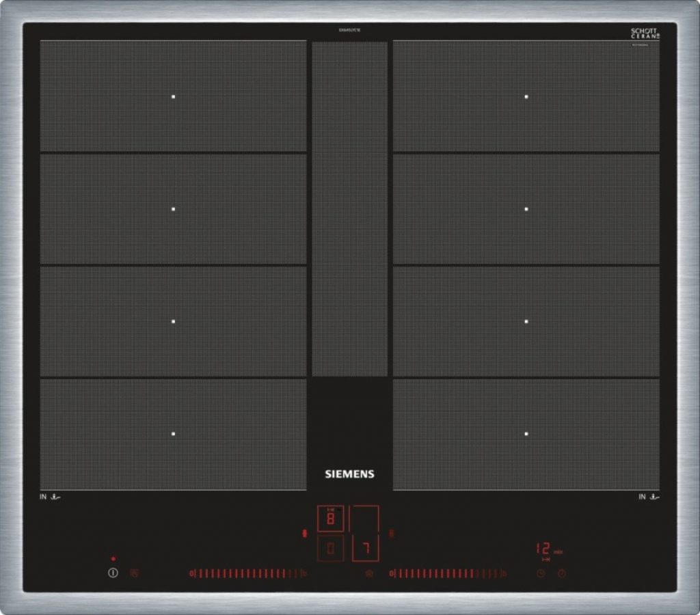700x615 pixels.
Task: Select the front-left zone showing 0
Action: click(331, 548)
